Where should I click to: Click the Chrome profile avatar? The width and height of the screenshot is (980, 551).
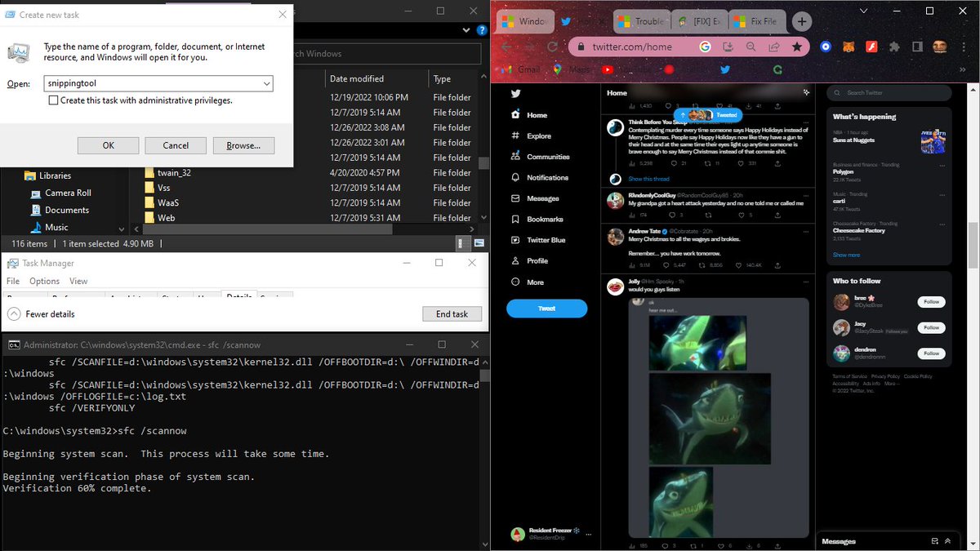939,47
